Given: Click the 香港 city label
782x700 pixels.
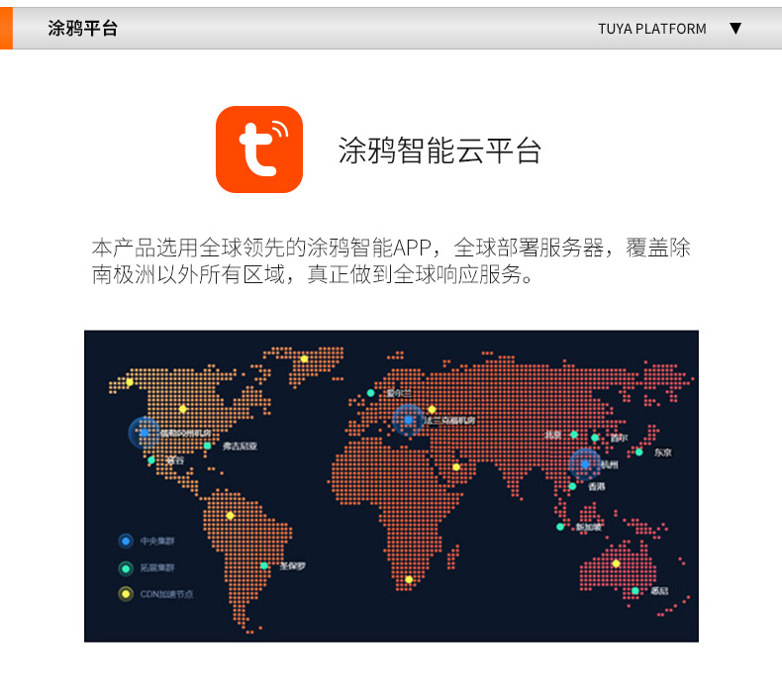Looking at the screenshot, I should click(596, 486).
